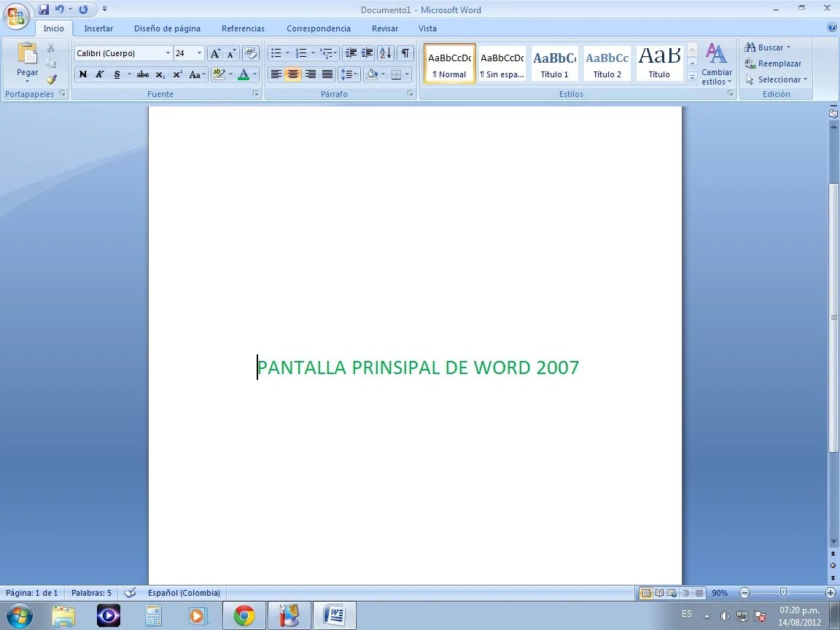
Task: Click the Pegar paste icon
Action: (27, 54)
